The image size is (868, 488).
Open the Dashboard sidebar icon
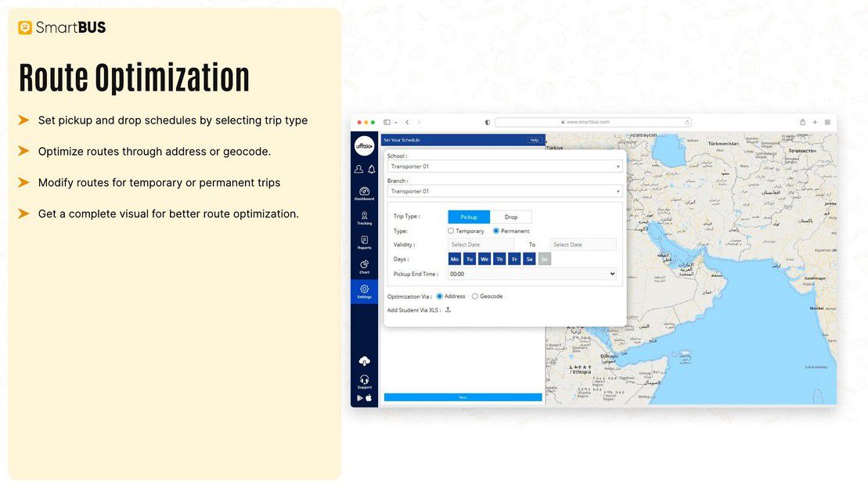(x=364, y=193)
